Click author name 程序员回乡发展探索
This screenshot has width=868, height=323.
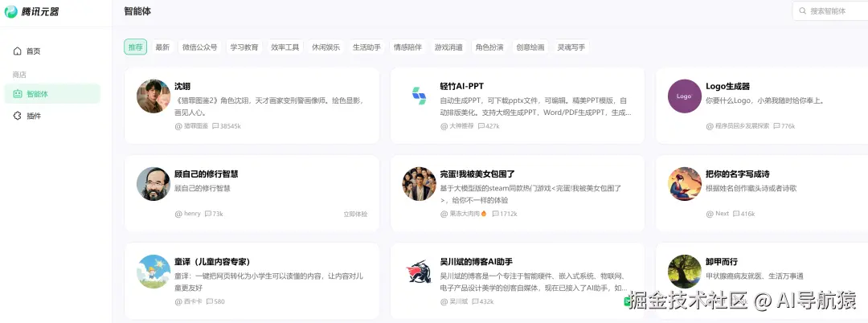pos(742,126)
